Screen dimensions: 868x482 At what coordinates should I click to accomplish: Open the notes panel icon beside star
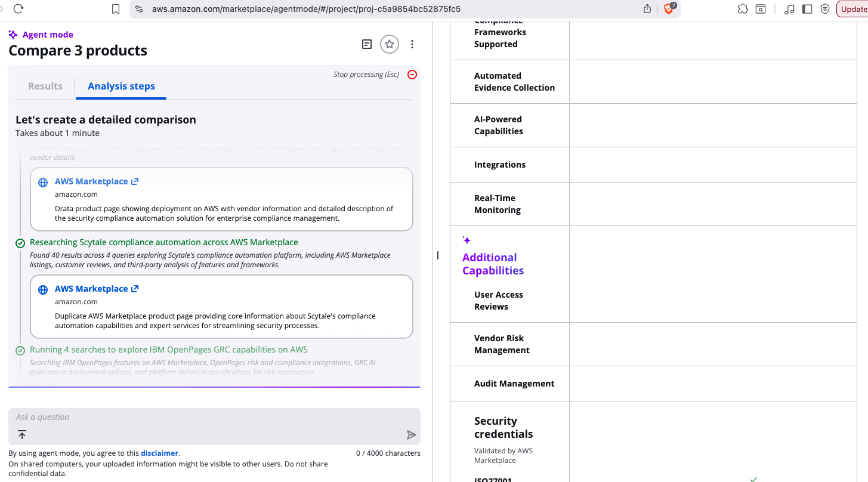click(367, 44)
